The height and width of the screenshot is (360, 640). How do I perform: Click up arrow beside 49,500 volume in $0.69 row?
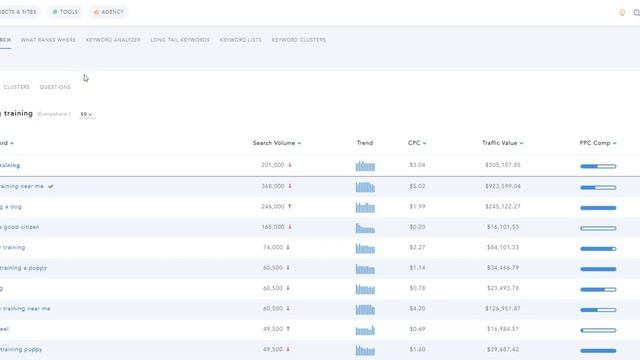[x=288, y=329]
